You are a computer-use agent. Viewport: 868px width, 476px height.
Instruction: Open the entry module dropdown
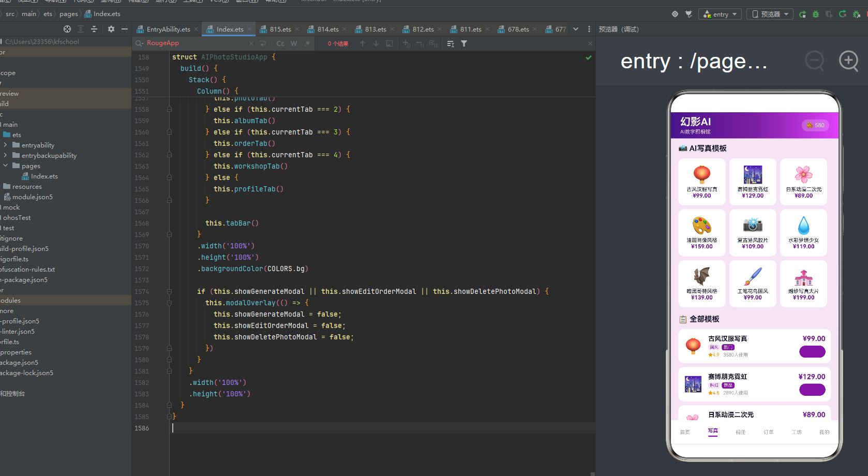coord(720,14)
